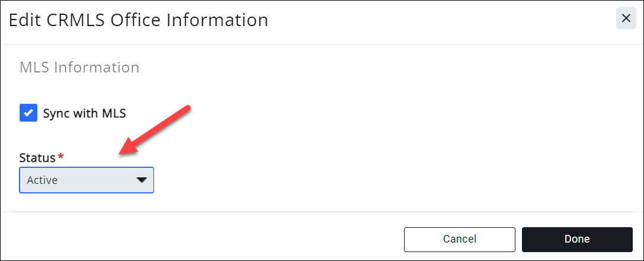Click the X icon in dialog header
The height and width of the screenshot is (261, 644).
tap(626, 19)
